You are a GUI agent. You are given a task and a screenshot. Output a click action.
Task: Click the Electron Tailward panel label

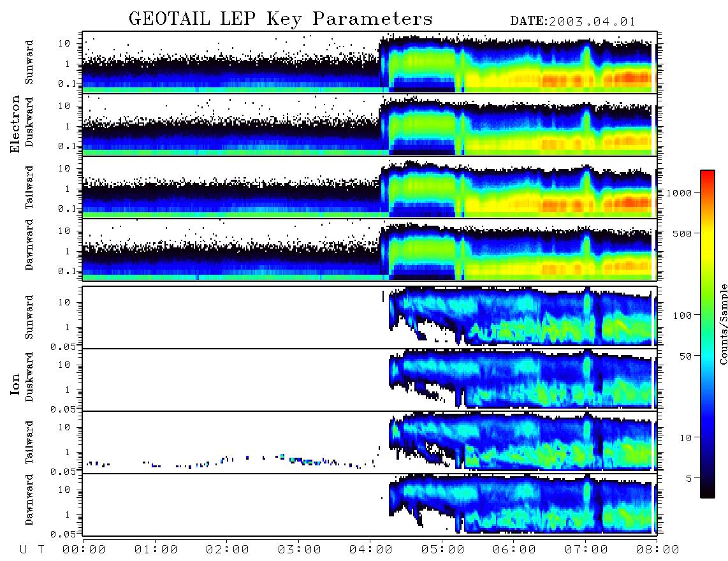coord(29,187)
